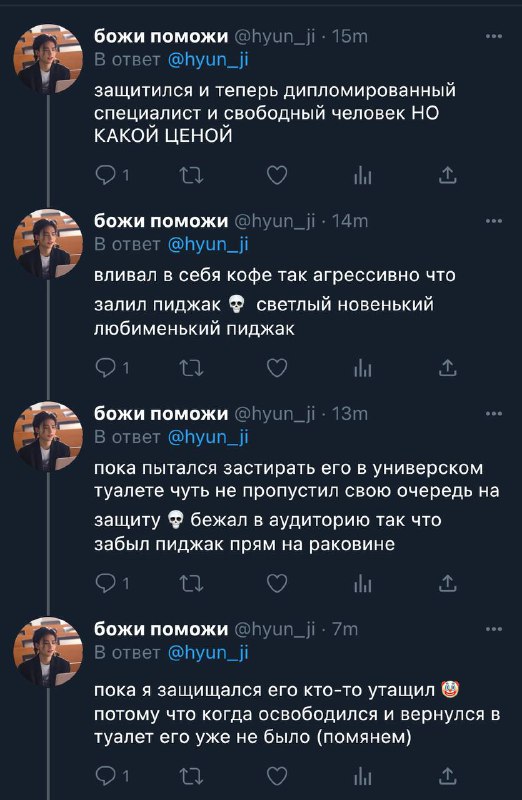View analytics of the 14m tweet
The image size is (522, 800).
point(362,368)
